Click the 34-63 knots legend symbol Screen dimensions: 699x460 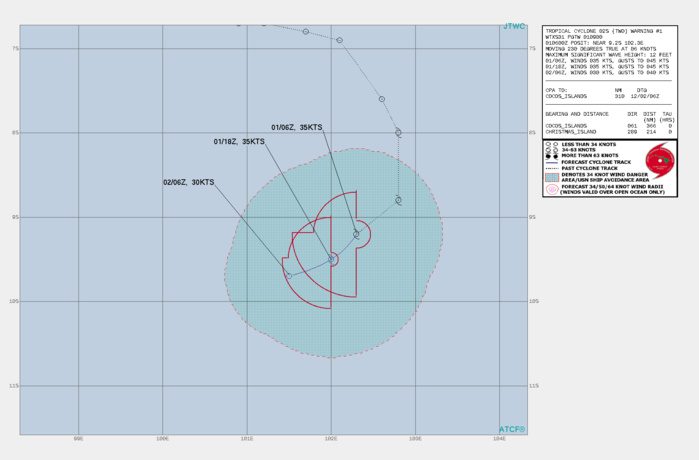551,151
